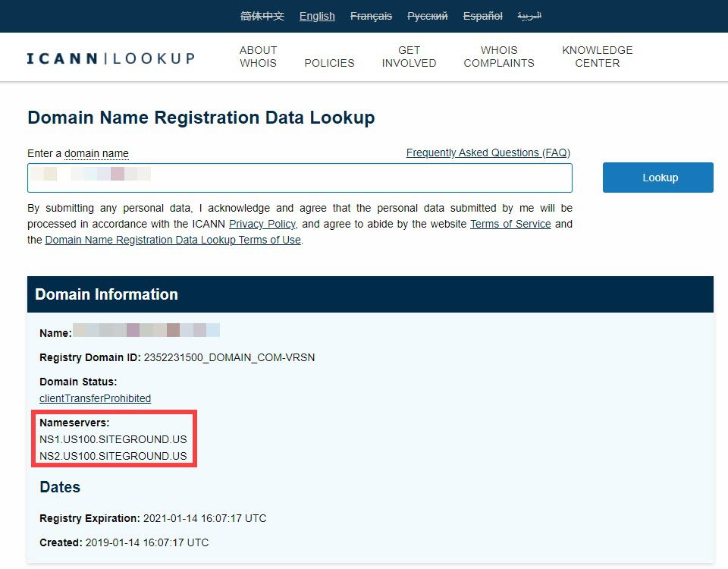The width and height of the screenshot is (728, 569).
Task: Switch language to Español
Action: 482,16
